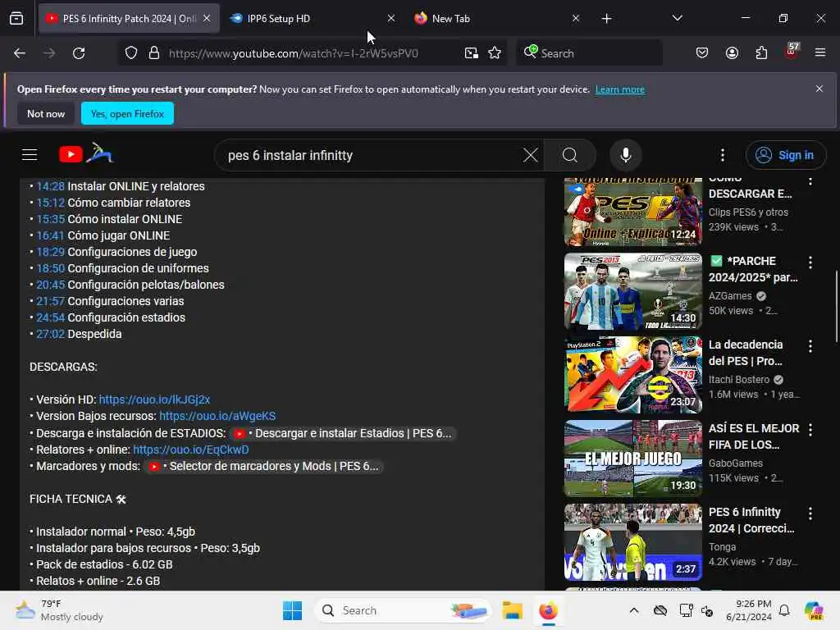
Task: Open weather widget Mostly cloudy
Action: point(59,610)
